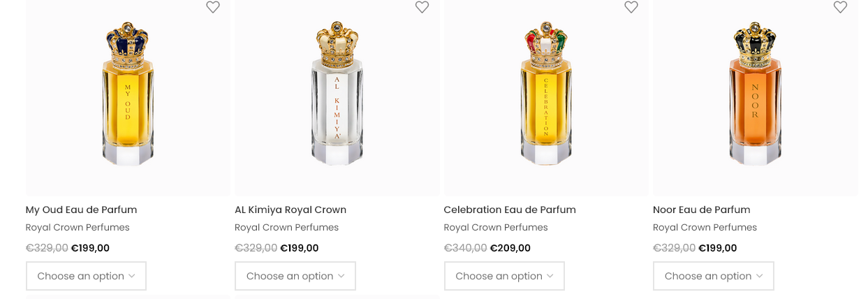The height and width of the screenshot is (299, 868).
Task: Favorite the Celebration Eau de Parfum
Action: pyautogui.click(x=631, y=7)
